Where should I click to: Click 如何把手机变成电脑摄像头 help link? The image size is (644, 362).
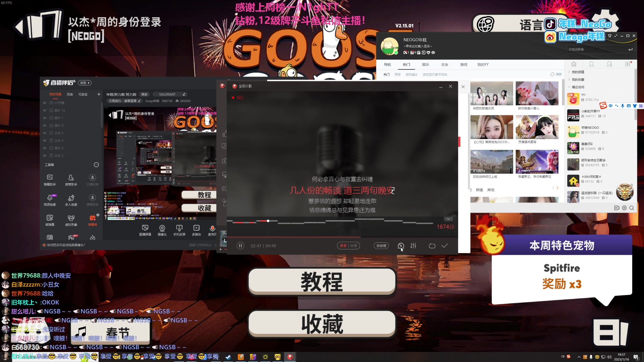(66, 245)
